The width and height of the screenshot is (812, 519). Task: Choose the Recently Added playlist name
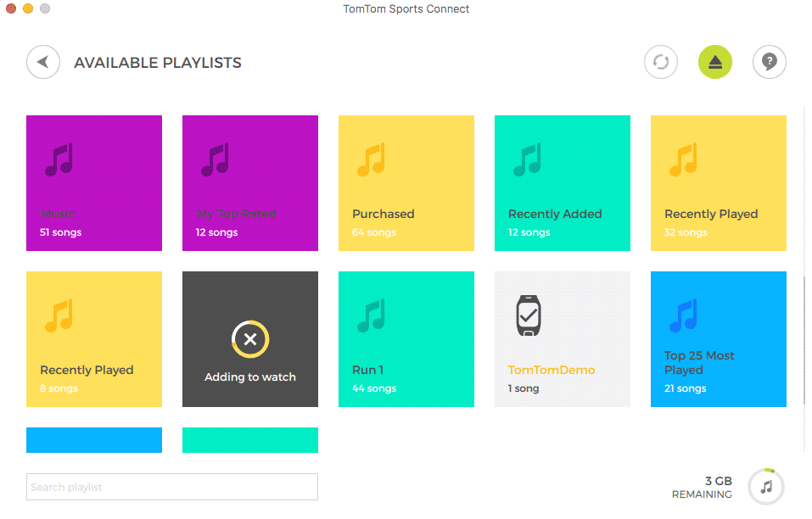point(555,214)
